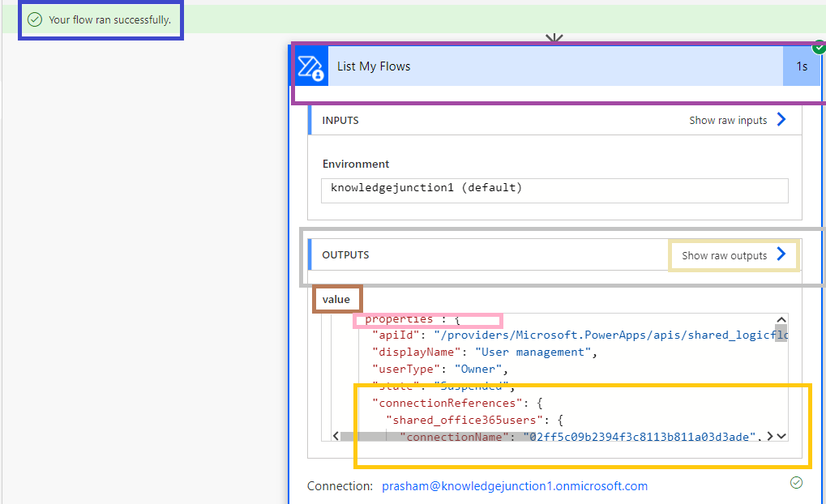826x504 pixels.
Task: Click the vertical scrollbar thumb in output
Action: tap(781, 333)
